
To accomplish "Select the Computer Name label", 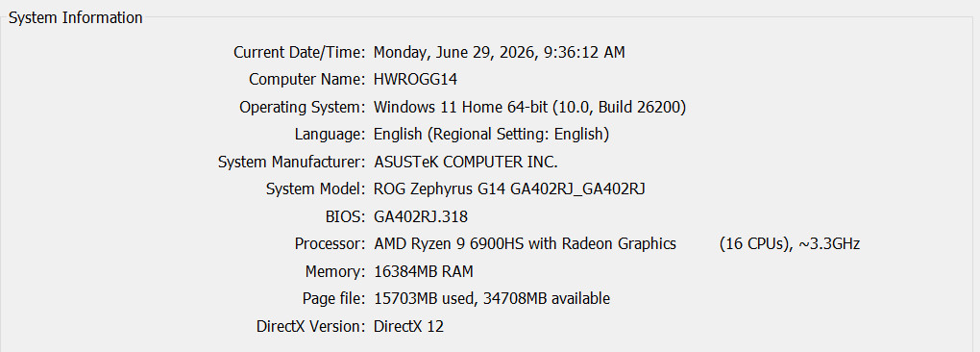I will click(307, 80).
